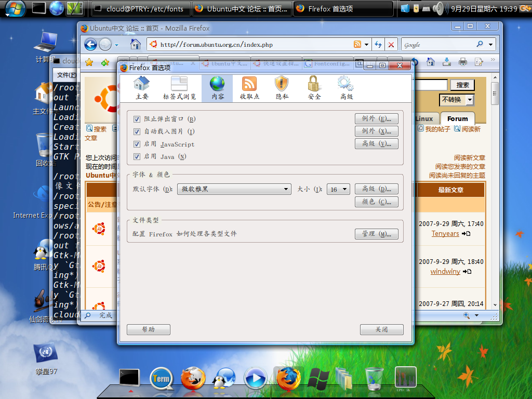This screenshot has height=399, width=532.
Task: Open the windwiny user link on the forum
Action: (445, 271)
